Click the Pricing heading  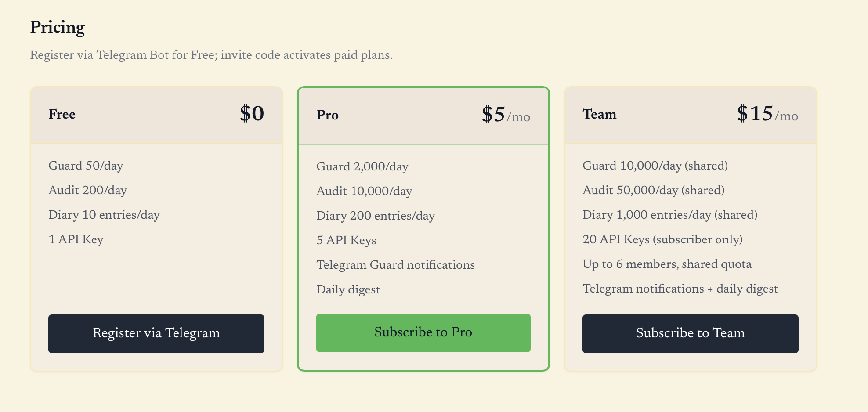[58, 27]
